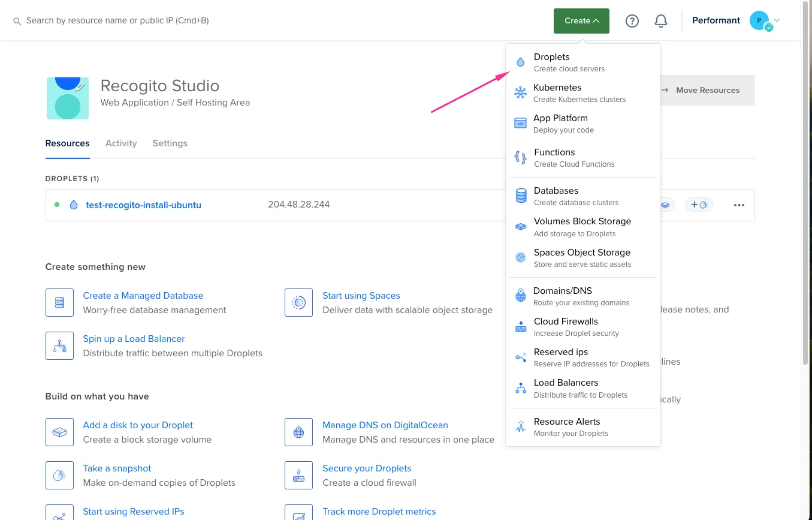The width and height of the screenshot is (812, 520).
Task: Open Spin up a Load Balancer link
Action: point(134,339)
